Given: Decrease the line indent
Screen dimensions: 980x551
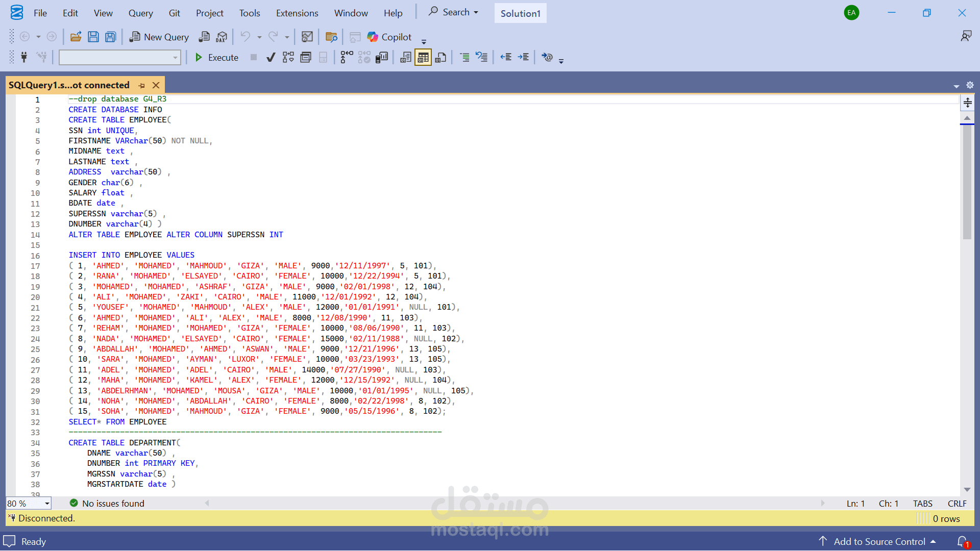Looking at the screenshot, I should pos(506,57).
